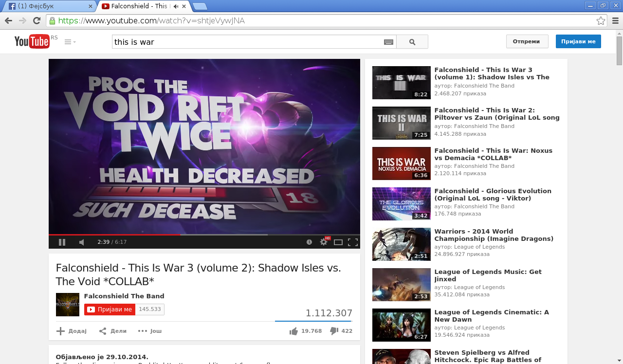Open This Is War: Noxus vs Demacia thumbnail

pyautogui.click(x=402, y=164)
